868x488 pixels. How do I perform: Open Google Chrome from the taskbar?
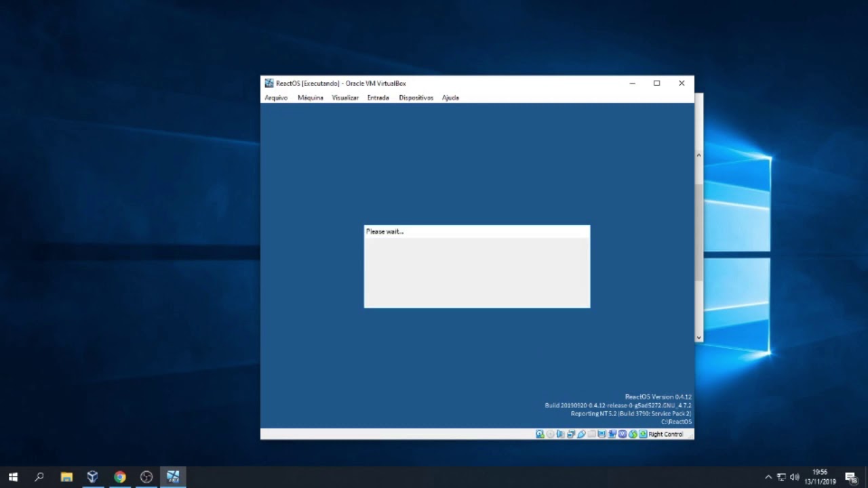[119, 477]
